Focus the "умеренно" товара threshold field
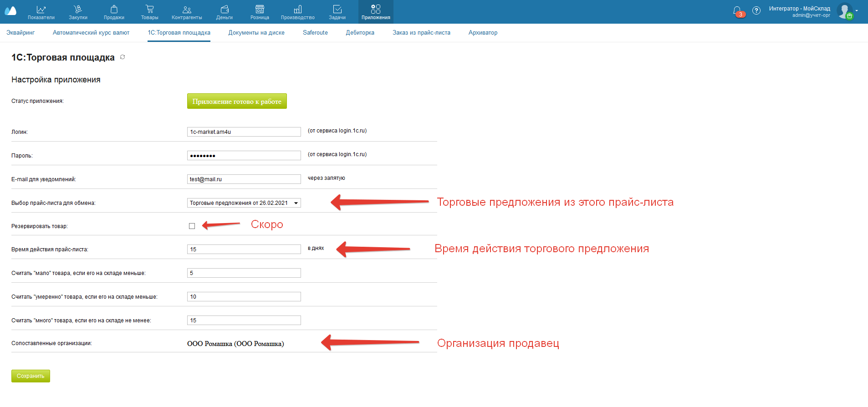The height and width of the screenshot is (407, 868). pos(244,297)
